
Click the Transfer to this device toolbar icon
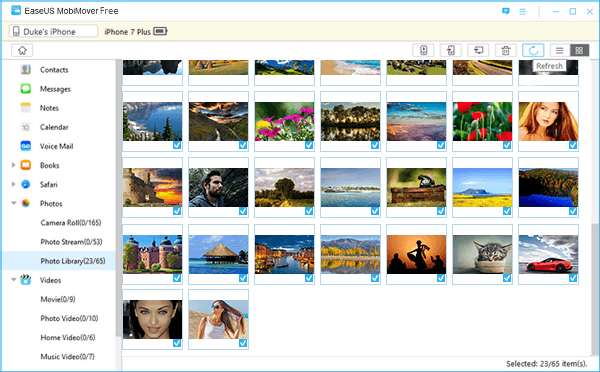(423, 50)
